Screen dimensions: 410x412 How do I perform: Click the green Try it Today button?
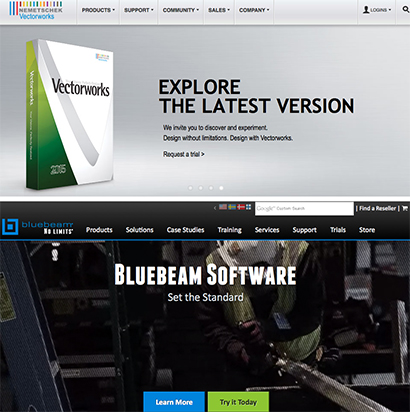click(x=238, y=402)
